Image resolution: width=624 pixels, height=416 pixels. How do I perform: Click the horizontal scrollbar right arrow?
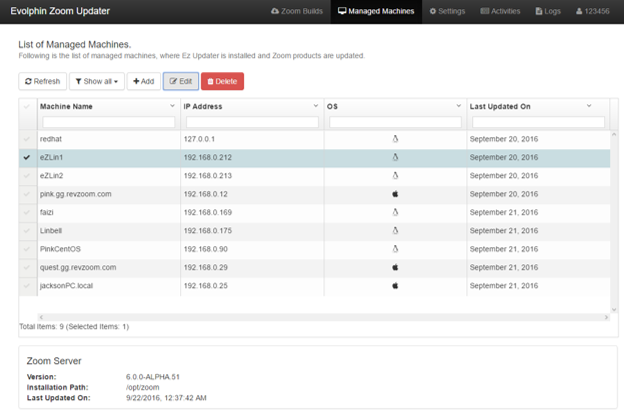click(606, 317)
